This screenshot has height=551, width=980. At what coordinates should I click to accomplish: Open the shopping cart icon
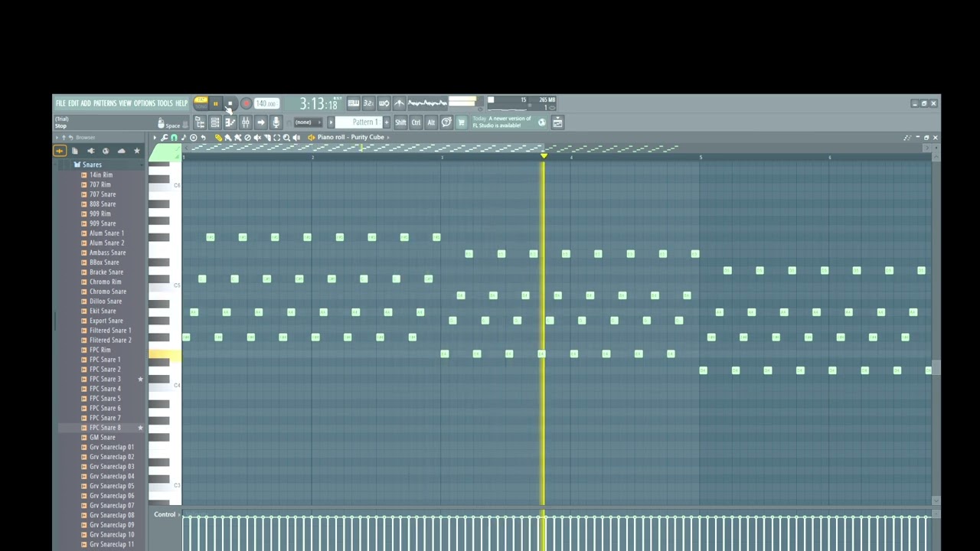coord(461,122)
